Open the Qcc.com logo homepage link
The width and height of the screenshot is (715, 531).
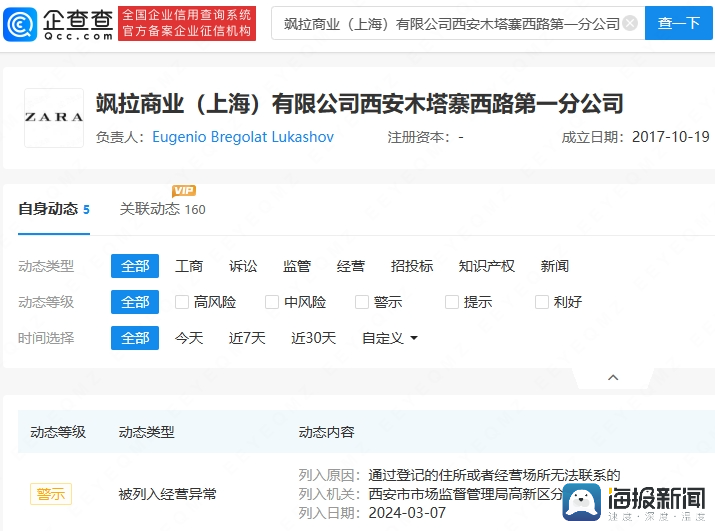[x=58, y=24]
